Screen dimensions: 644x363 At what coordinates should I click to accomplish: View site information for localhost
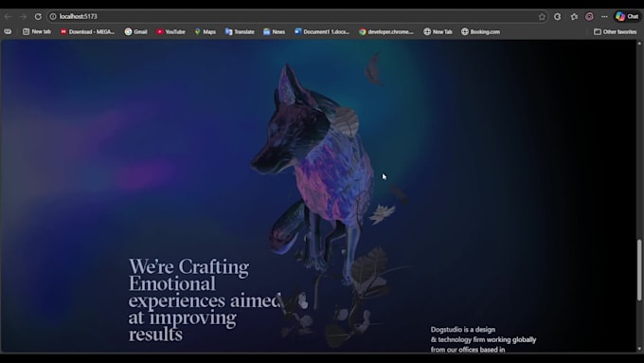[53, 16]
